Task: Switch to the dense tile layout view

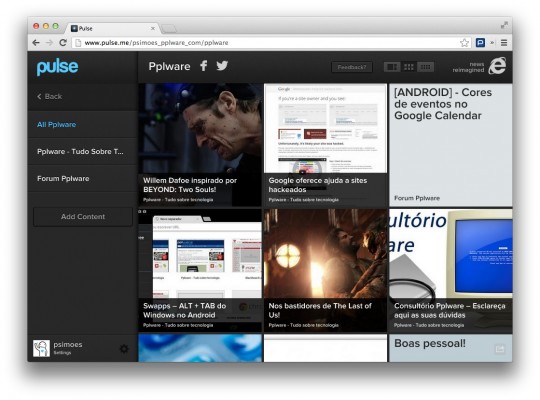Action: pos(425,67)
